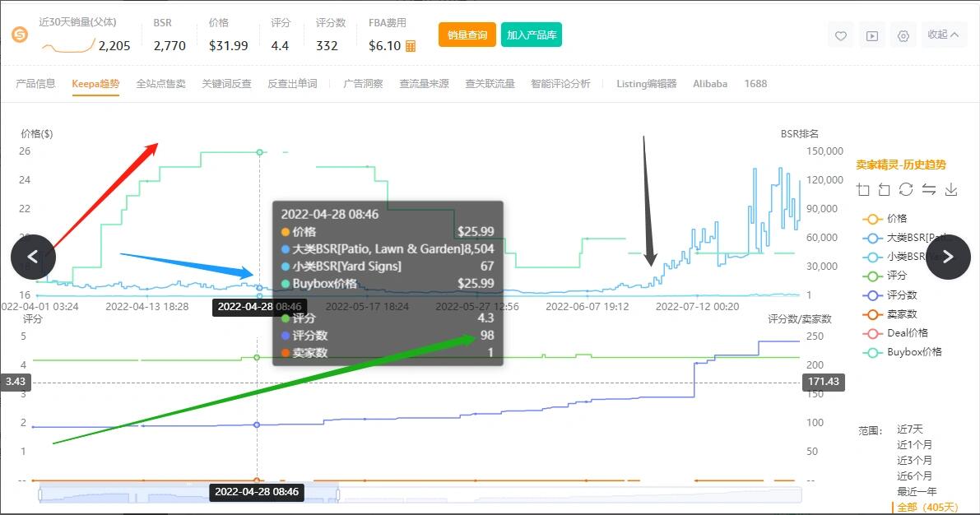
Task: Click the 销量查询 orange button
Action: point(467,35)
